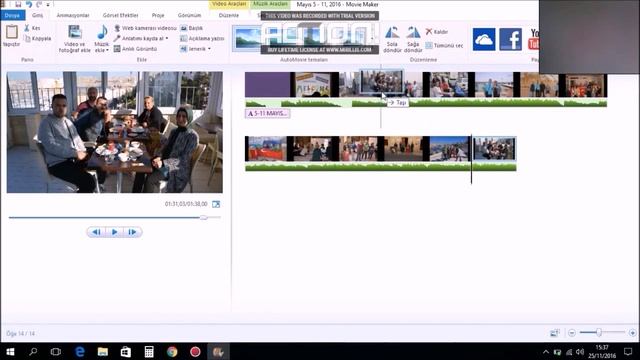Open Calculator from taskbar

click(149, 351)
